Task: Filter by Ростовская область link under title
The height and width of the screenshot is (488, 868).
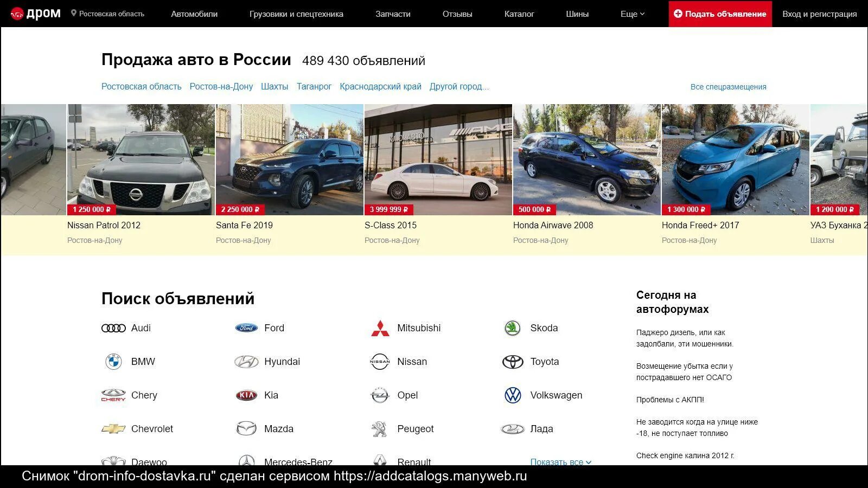Action: pos(142,87)
